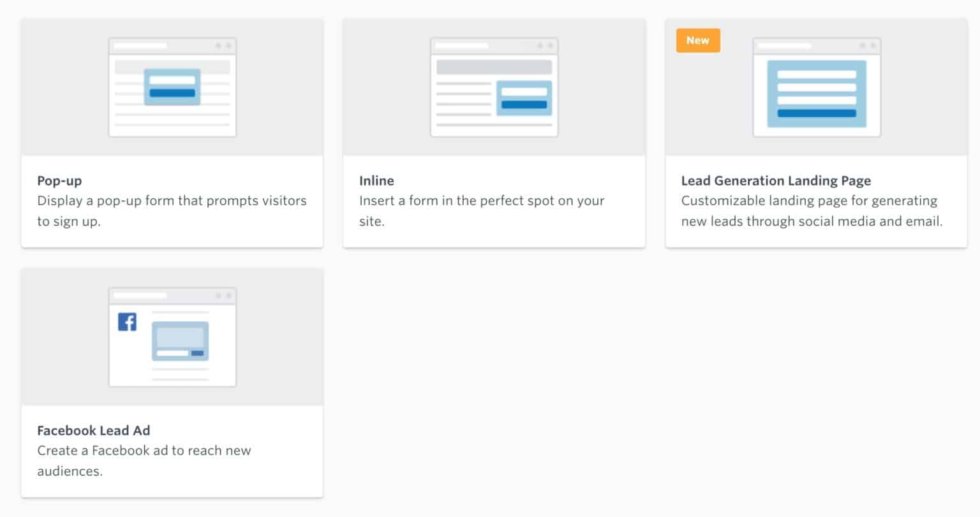The image size is (980, 517).
Task: Click the Facebook logo icon in the ad preview
Action: tap(128, 322)
